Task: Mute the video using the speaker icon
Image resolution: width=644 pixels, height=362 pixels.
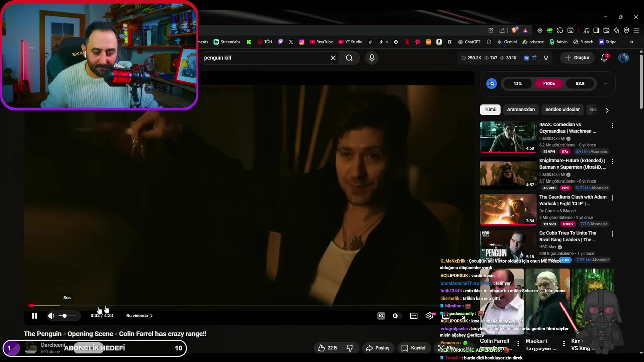Action: [x=51, y=316]
